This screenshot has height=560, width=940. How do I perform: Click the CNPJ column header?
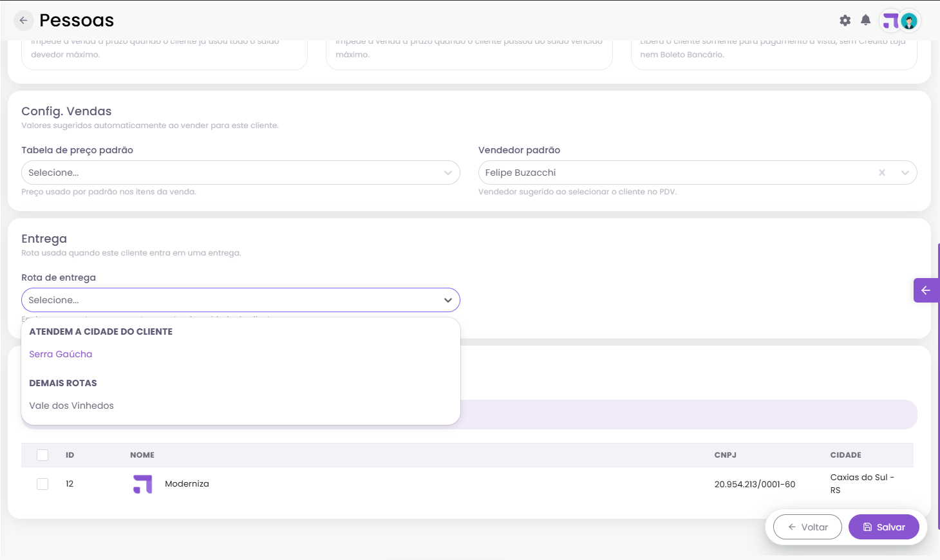[x=726, y=455]
